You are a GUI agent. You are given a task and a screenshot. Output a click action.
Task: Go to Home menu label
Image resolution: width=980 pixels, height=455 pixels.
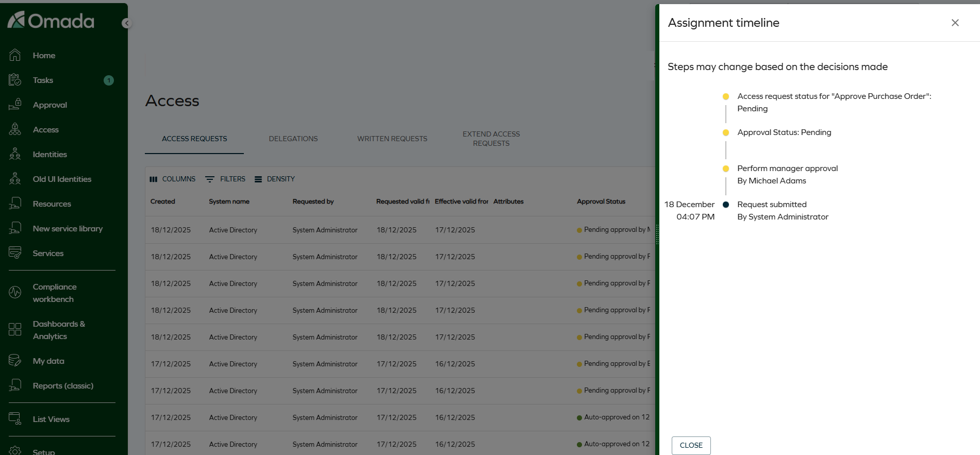pyautogui.click(x=44, y=55)
